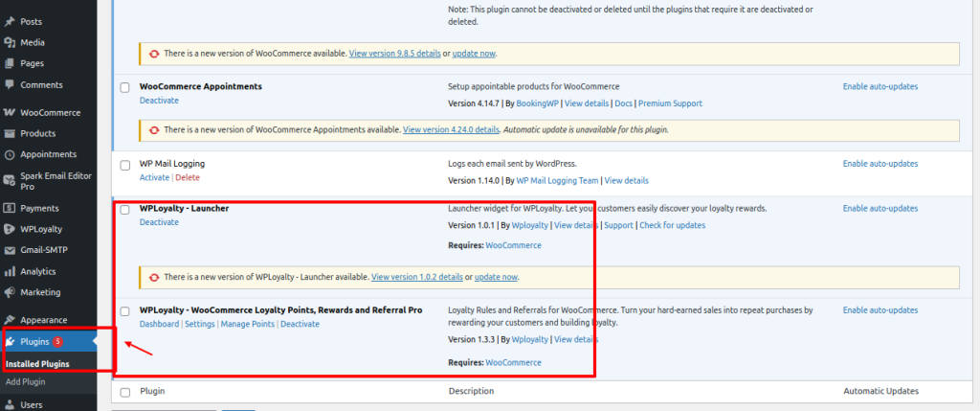This screenshot has height=411, width=980.
Task: Click the Marketing megaphone icon
Action: click(x=10, y=292)
